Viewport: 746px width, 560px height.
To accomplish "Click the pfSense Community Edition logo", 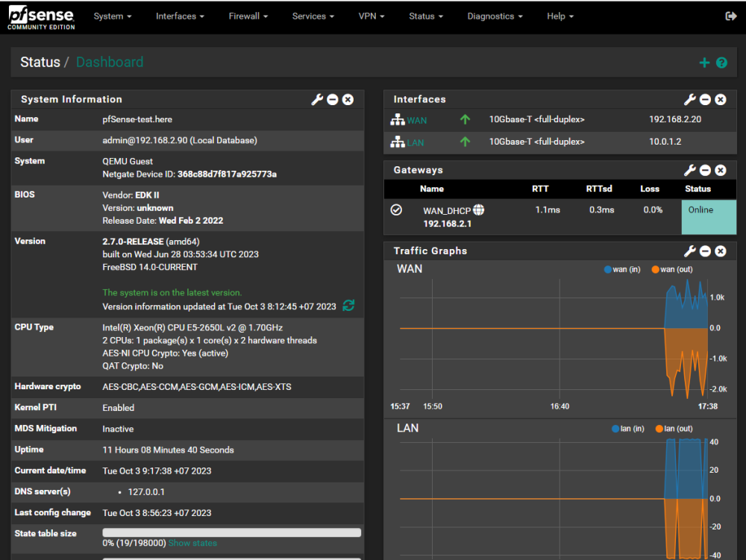I will click(41, 17).
